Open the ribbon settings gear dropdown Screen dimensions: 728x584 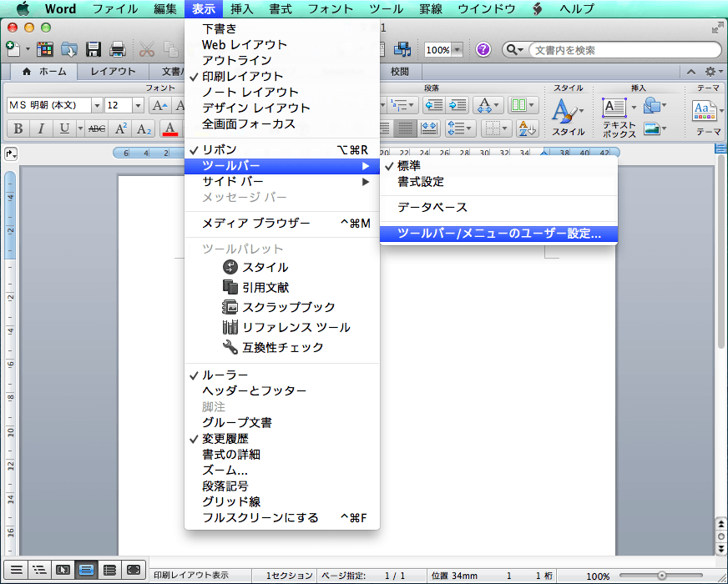click(714, 72)
